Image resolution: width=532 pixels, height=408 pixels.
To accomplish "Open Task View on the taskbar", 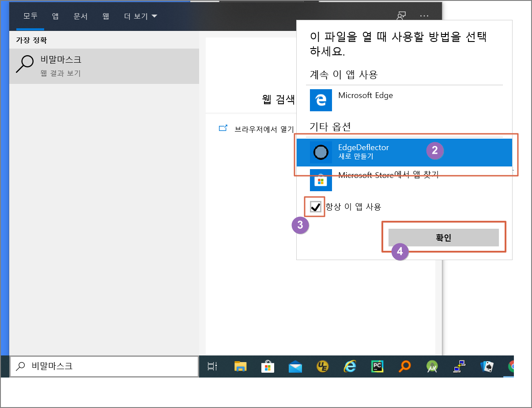I will coord(213,366).
